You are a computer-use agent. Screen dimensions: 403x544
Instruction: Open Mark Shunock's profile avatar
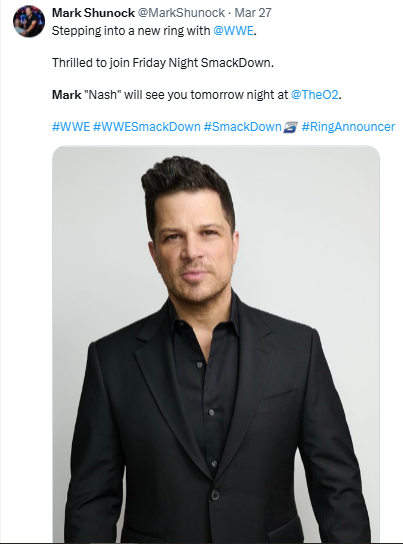pyautogui.click(x=29, y=21)
